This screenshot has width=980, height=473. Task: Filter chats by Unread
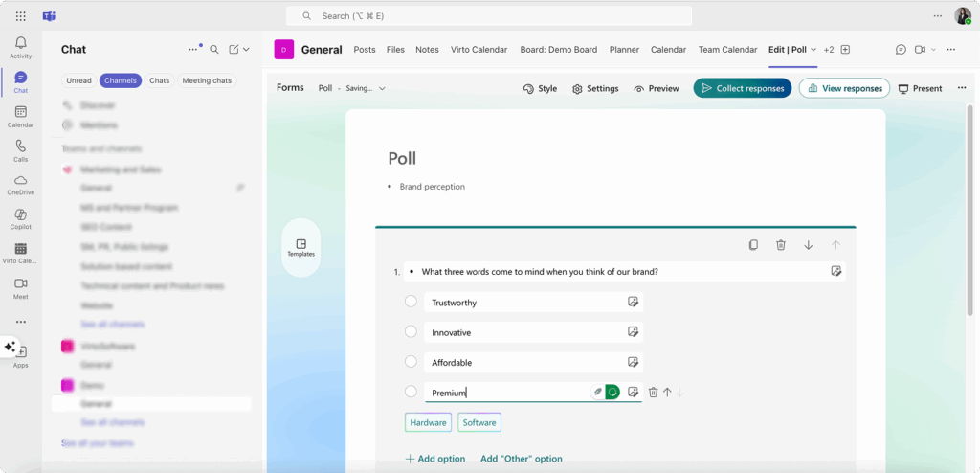[78, 80]
